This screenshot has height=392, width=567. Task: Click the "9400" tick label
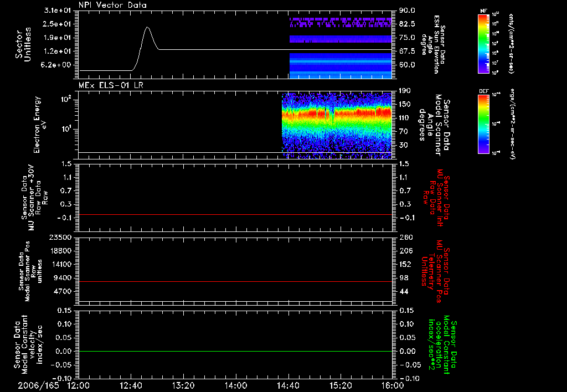tap(64, 278)
